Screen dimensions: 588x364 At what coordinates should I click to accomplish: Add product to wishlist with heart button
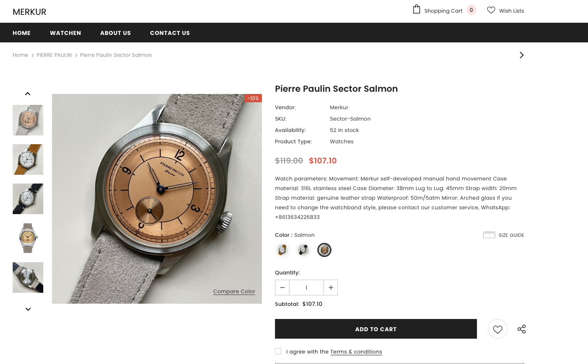tap(498, 329)
